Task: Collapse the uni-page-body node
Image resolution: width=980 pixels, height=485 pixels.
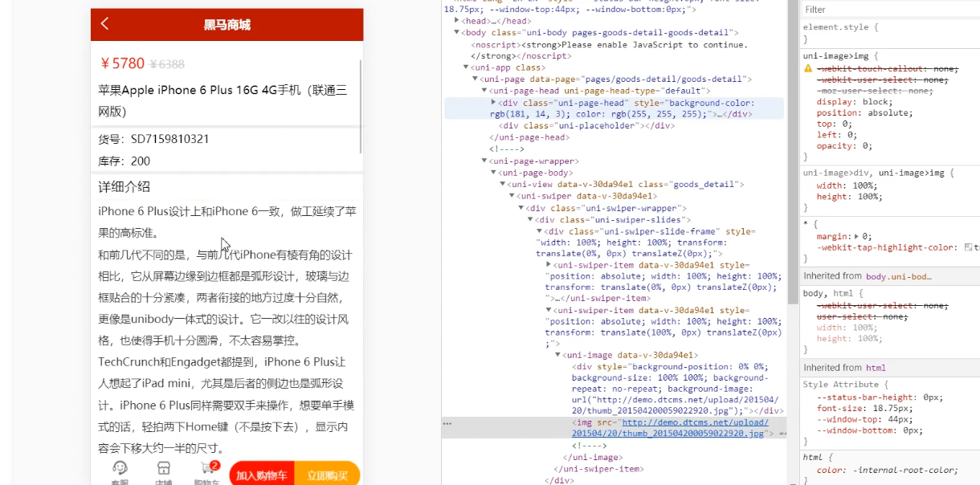Action: click(x=493, y=173)
